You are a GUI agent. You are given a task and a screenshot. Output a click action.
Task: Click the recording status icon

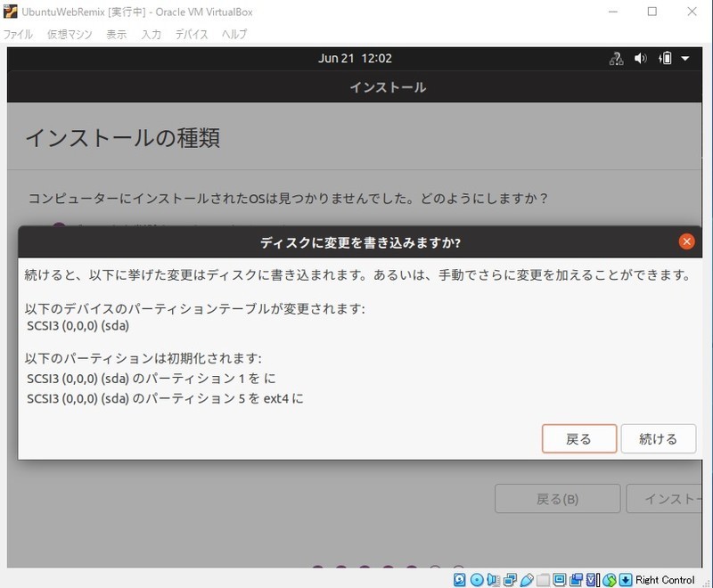576,580
